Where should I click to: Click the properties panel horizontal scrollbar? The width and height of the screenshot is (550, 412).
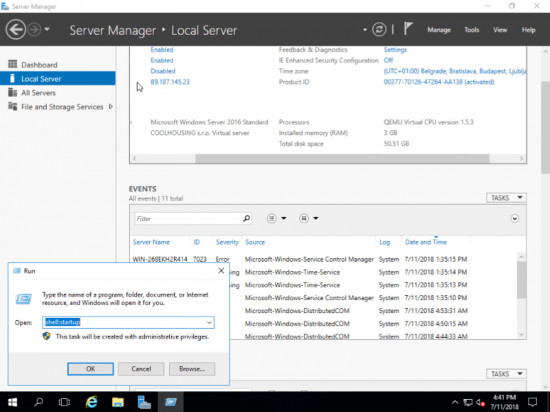coord(342,158)
